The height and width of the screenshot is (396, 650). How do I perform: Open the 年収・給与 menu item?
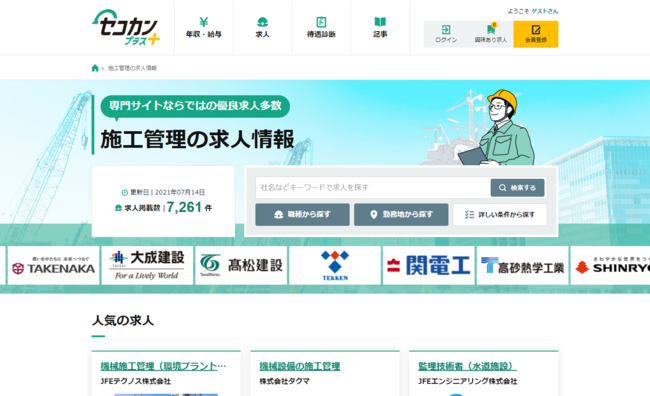click(x=204, y=28)
